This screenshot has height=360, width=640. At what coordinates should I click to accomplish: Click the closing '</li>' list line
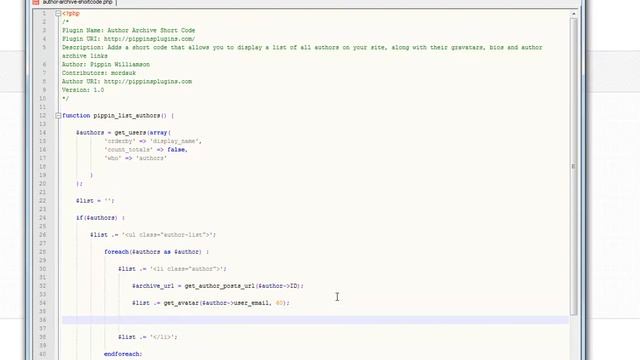(x=148, y=337)
